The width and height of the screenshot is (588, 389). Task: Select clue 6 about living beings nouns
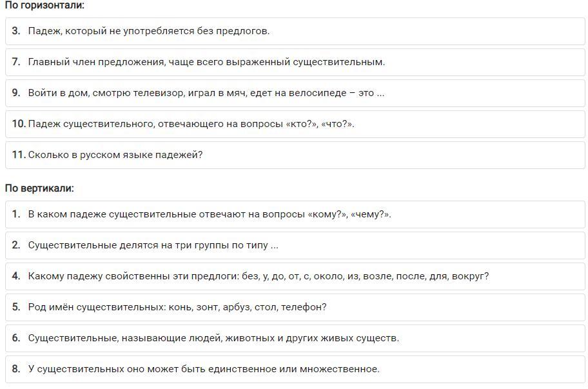point(295,338)
